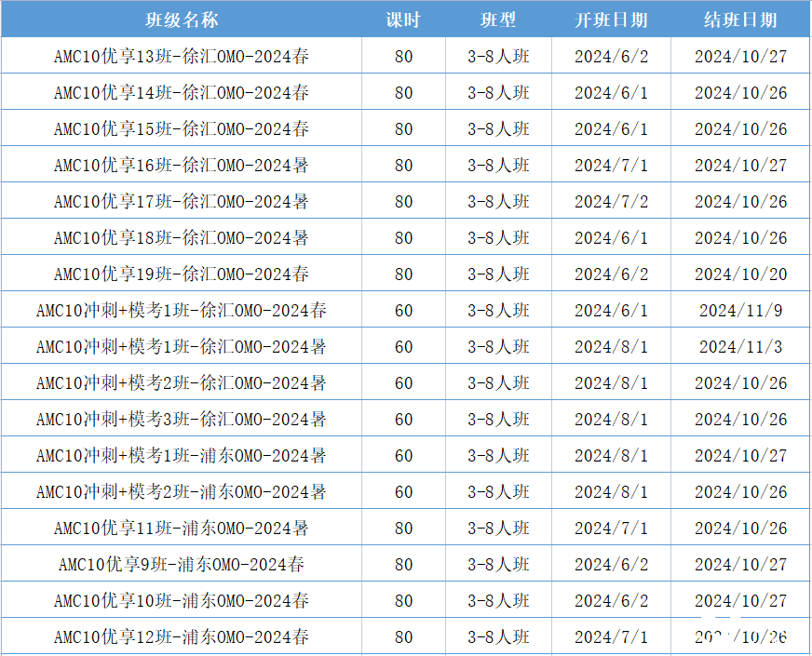Select the AMC10冲刺+模考3班-徐汇OMO-2024暑 cell
This screenshot has width=812, height=656.
182,419
